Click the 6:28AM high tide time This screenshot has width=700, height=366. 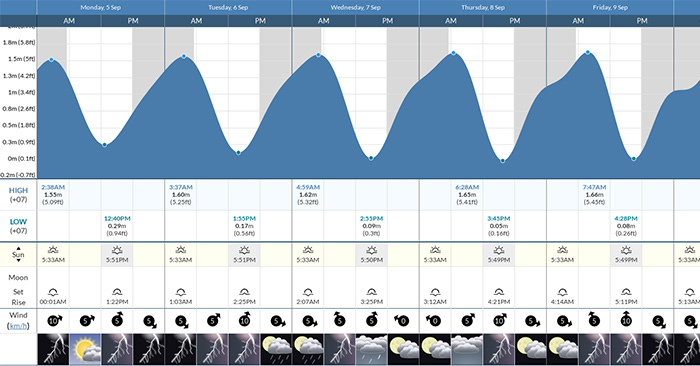[467, 187]
